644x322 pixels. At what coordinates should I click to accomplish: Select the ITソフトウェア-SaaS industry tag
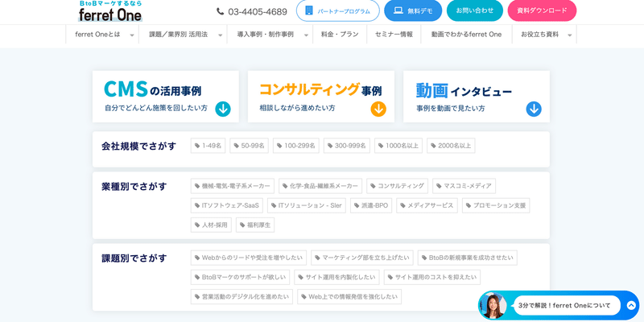pos(227,205)
